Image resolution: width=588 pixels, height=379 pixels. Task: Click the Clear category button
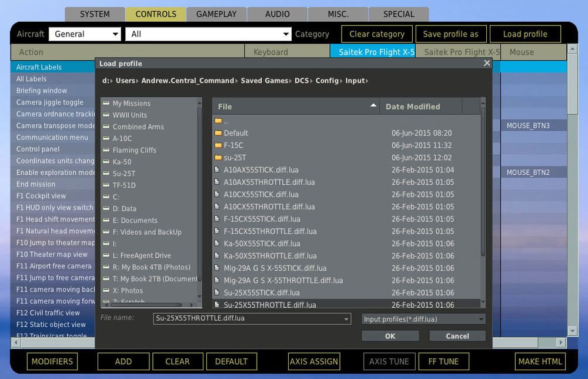[377, 34]
